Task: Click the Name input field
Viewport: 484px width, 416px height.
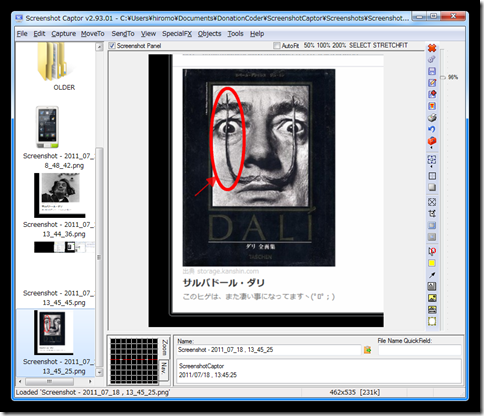Action: tap(269, 350)
